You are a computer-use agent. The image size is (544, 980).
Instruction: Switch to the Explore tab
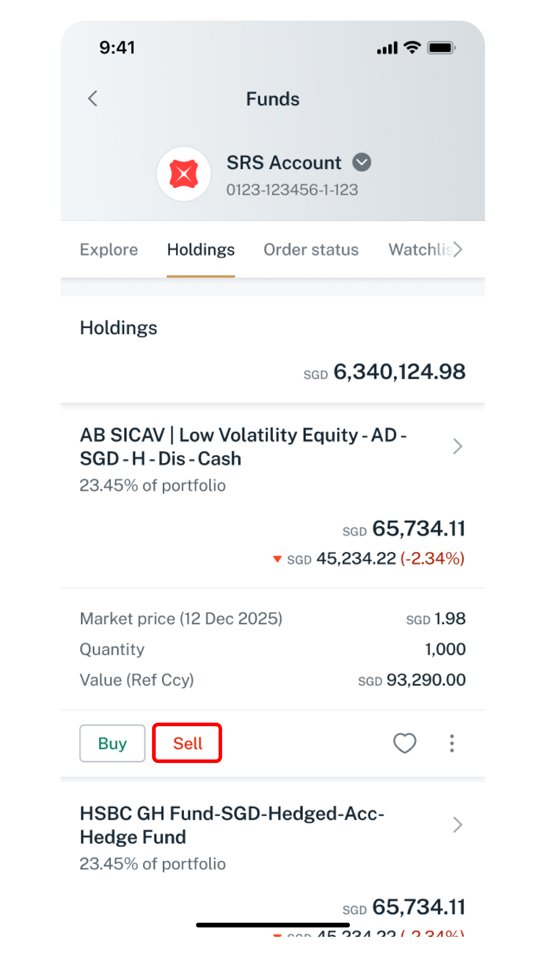109,249
